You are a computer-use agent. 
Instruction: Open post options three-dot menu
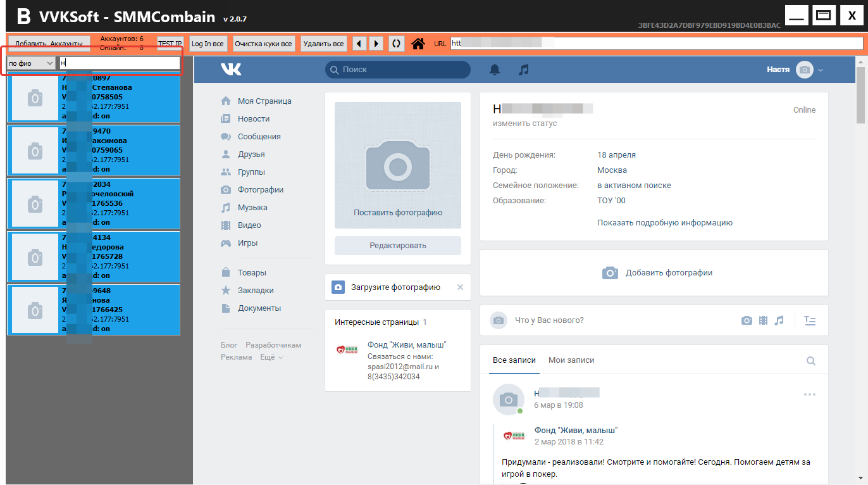click(809, 394)
